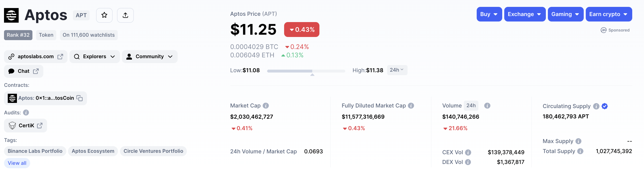Click the Total Supply info icon

point(580,151)
